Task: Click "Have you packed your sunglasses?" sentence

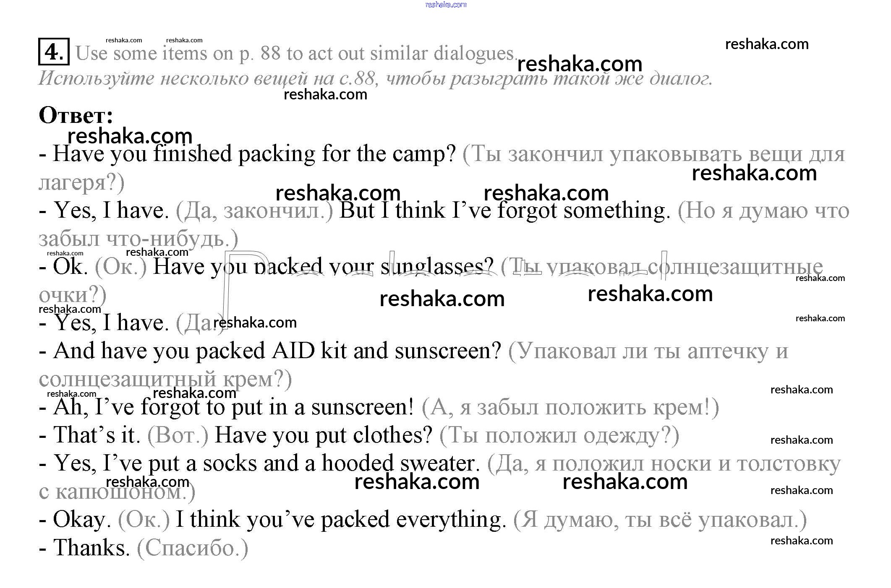Action: click(x=323, y=266)
